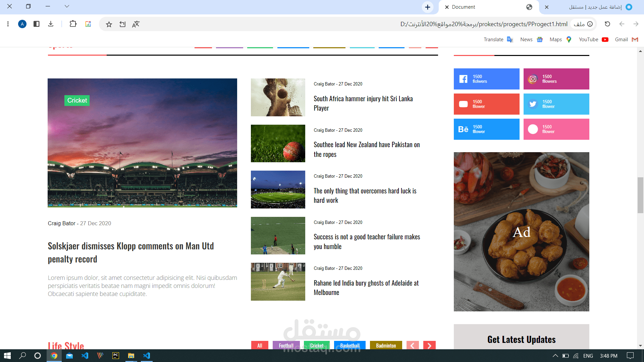
Task: Open the YouTube bookmark
Action: coord(593,40)
